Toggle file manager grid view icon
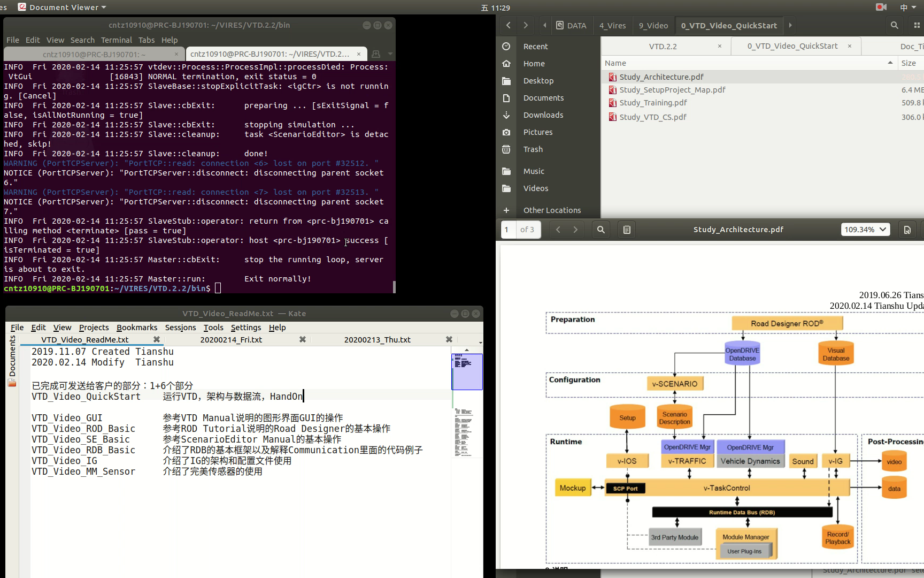Image resolution: width=924 pixels, height=578 pixels. (x=917, y=25)
